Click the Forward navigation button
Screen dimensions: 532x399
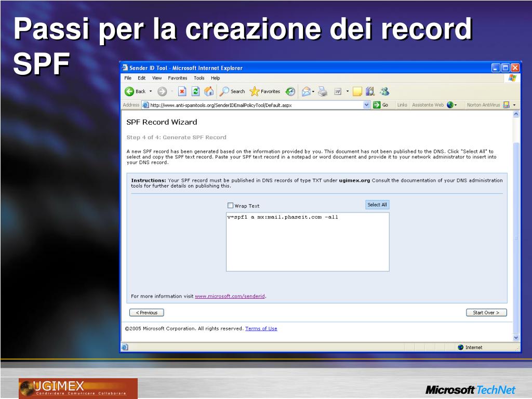[162, 91]
